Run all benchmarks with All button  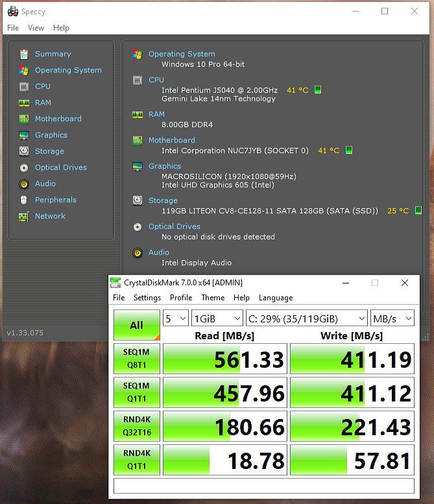[137, 325]
